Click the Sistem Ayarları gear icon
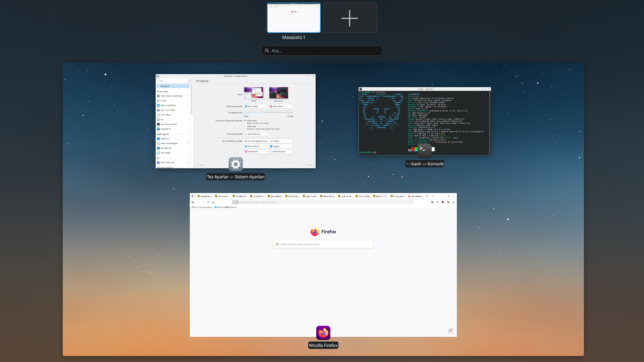Viewport: 644px width, 362px height. coord(235,164)
